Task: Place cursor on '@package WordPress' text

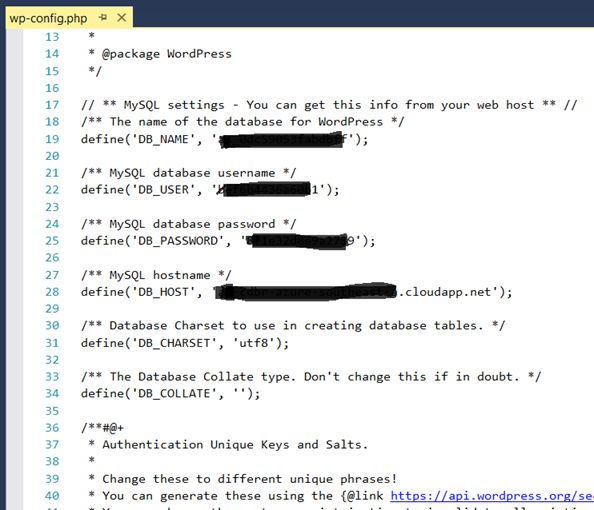Action: tap(167, 54)
